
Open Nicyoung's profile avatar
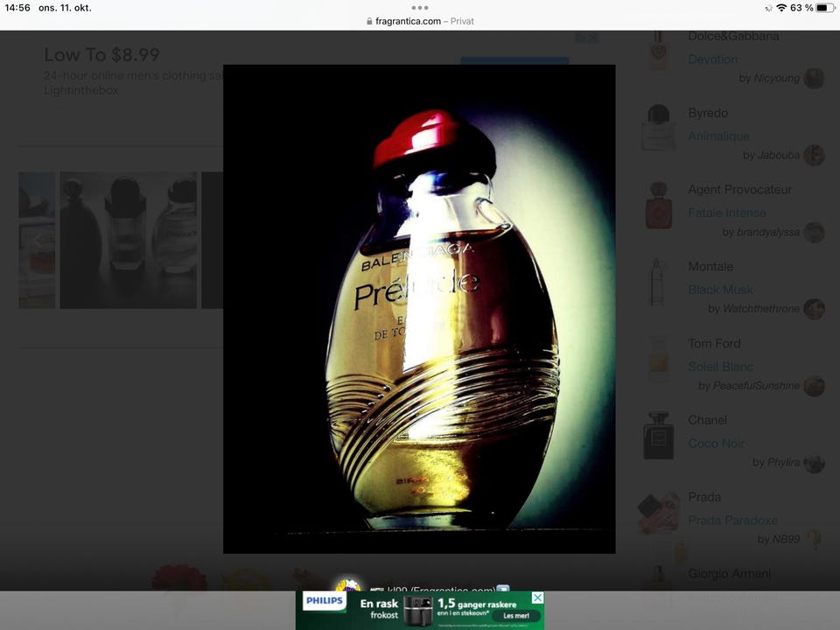(x=815, y=79)
